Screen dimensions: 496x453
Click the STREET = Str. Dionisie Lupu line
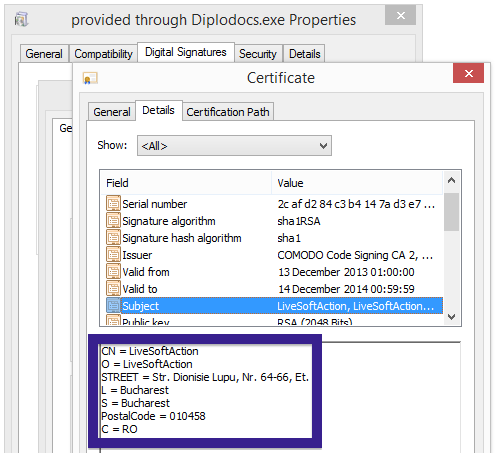(x=205, y=377)
